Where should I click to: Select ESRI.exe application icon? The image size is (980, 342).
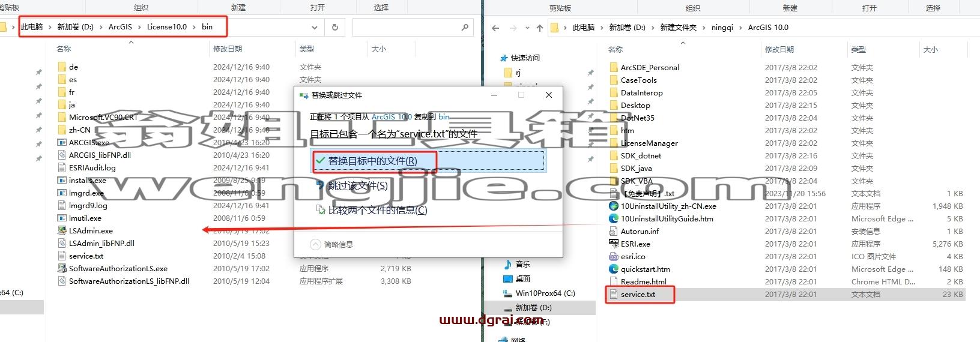pos(614,244)
